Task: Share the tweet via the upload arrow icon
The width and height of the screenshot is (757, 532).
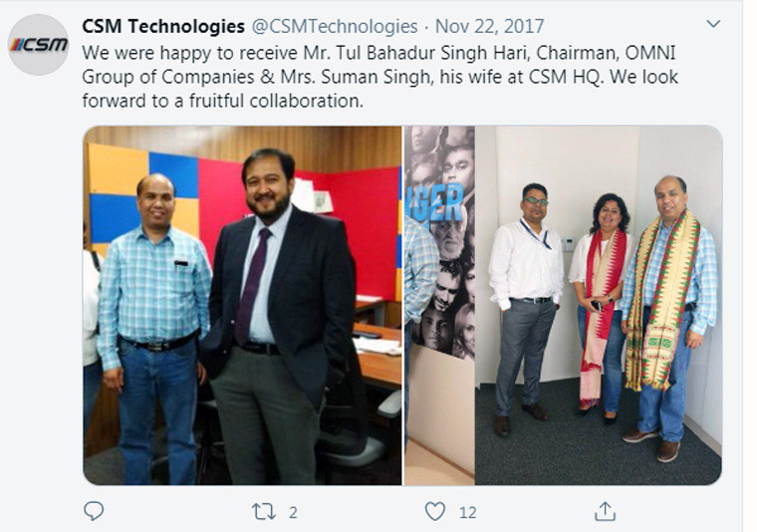Action: 605,511
